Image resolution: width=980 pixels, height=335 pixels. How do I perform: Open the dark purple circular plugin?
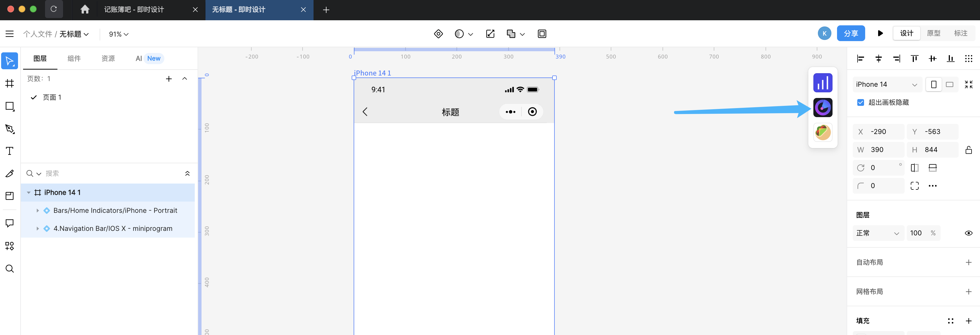click(822, 107)
